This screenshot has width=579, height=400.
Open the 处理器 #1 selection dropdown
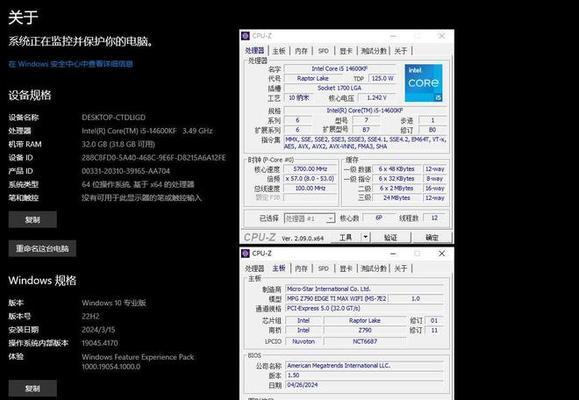coord(309,218)
